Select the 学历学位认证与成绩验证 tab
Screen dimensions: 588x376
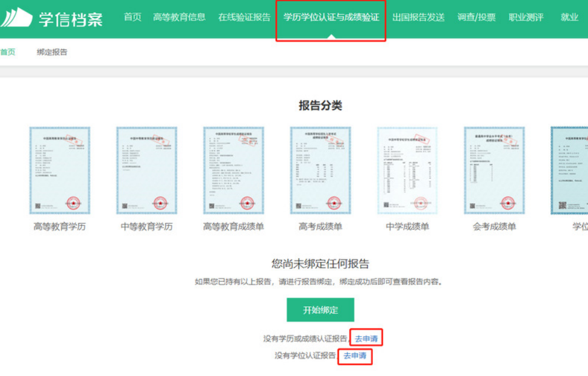[x=331, y=17]
